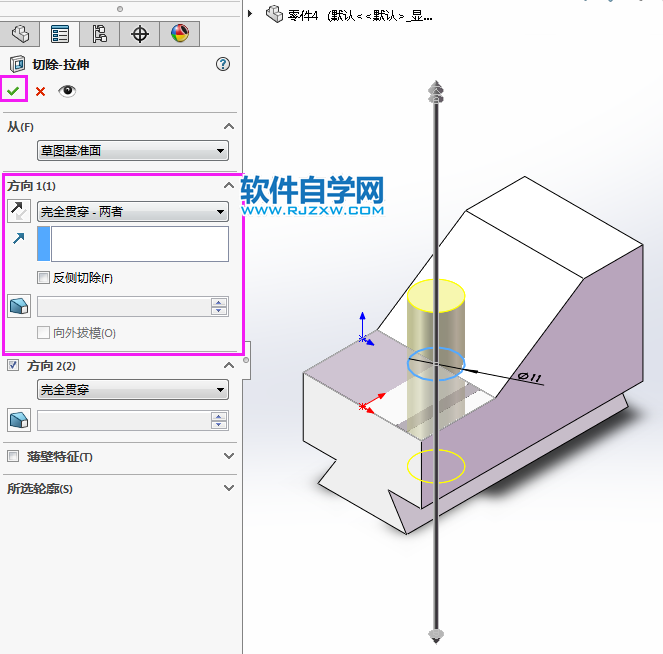
Task: Click the draft angle field in 方向 1
Action: (123, 306)
